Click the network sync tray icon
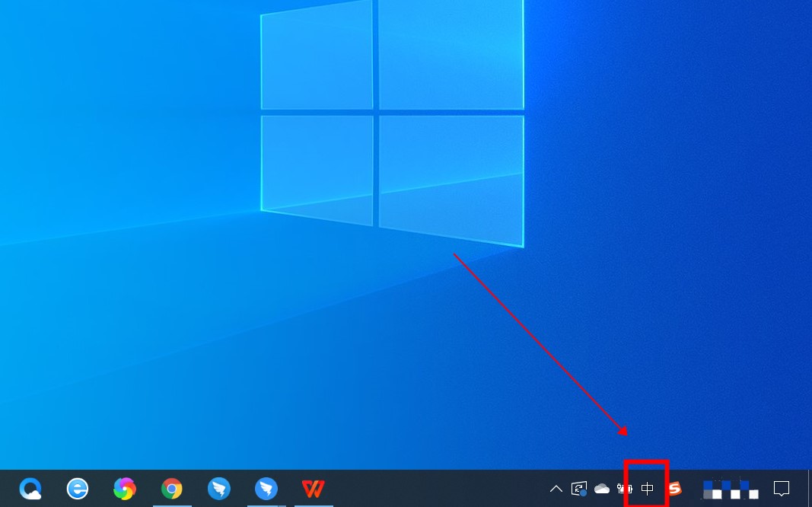The image size is (812, 507). pyautogui.click(x=579, y=489)
